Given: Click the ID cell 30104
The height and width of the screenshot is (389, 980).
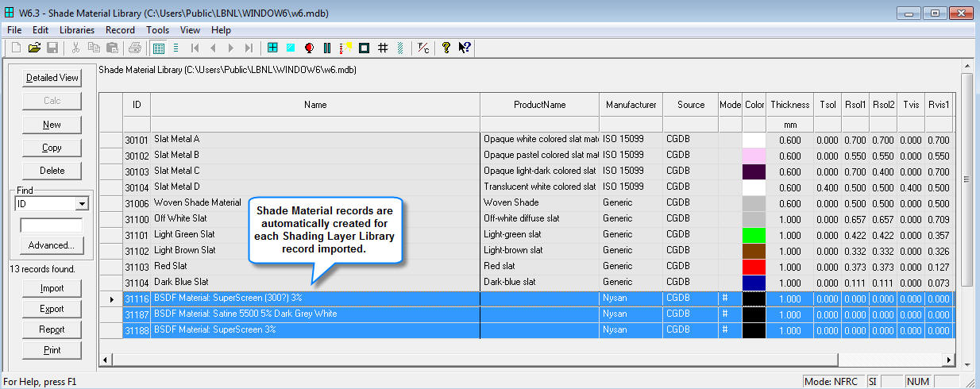Looking at the screenshot, I should [137, 187].
